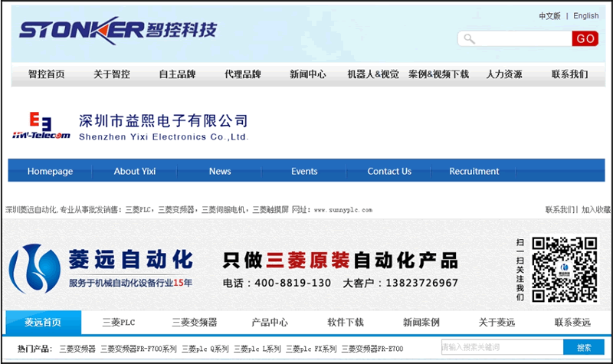The height and width of the screenshot is (364, 613).
Task: Click hot product 三菱plc L系列
Action: tap(257, 349)
